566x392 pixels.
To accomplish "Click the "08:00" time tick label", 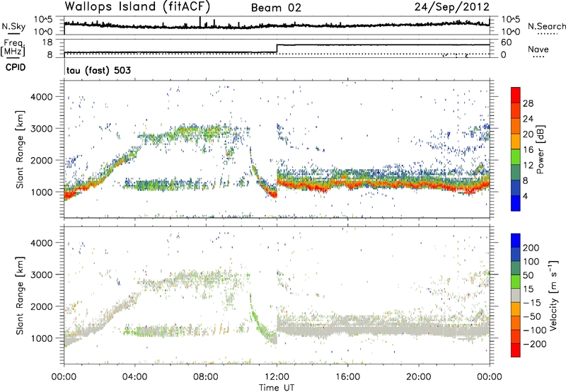I will click(206, 377).
